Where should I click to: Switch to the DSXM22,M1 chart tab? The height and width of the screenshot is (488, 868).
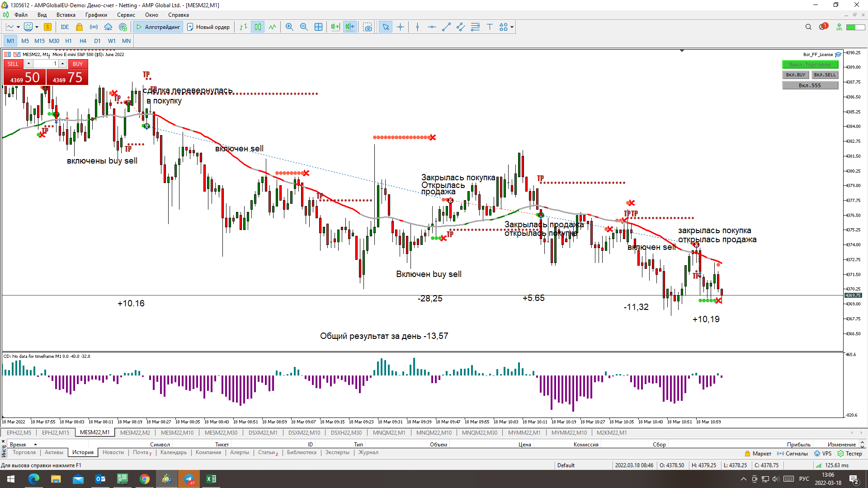pyautogui.click(x=263, y=433)
